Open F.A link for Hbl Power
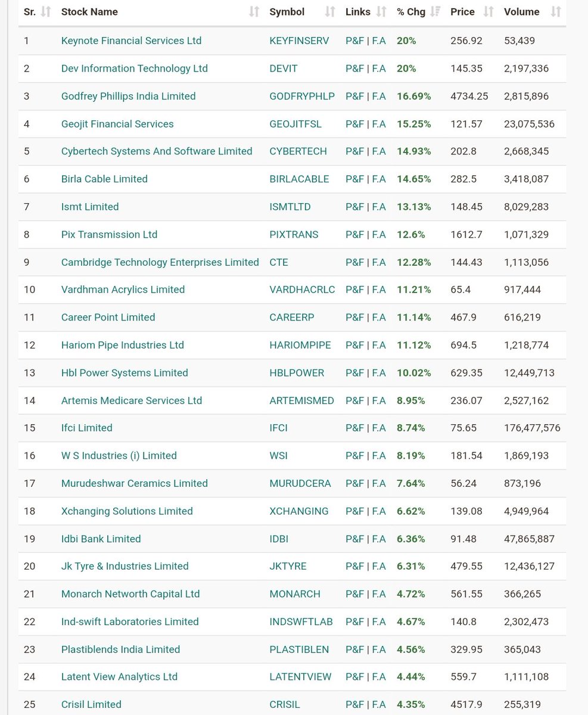 coord(379,373)
